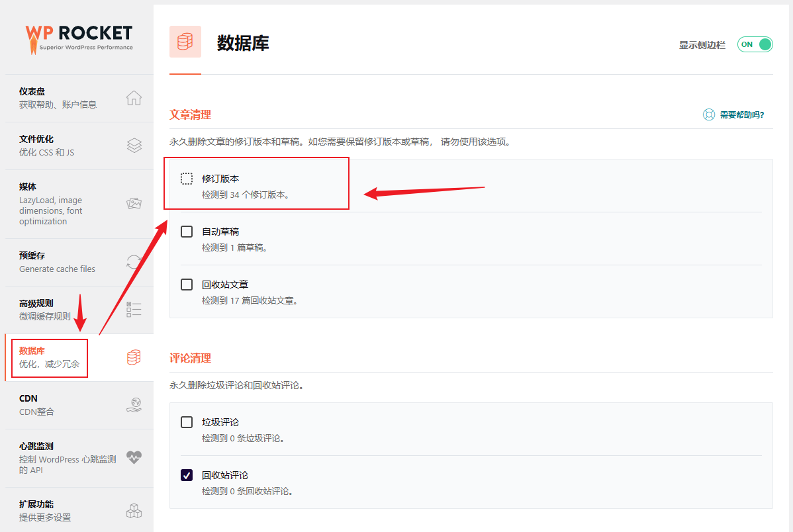Screen dimensions: 793x532
Task: Click the WP Rocket logo
Action: (79, 38)
